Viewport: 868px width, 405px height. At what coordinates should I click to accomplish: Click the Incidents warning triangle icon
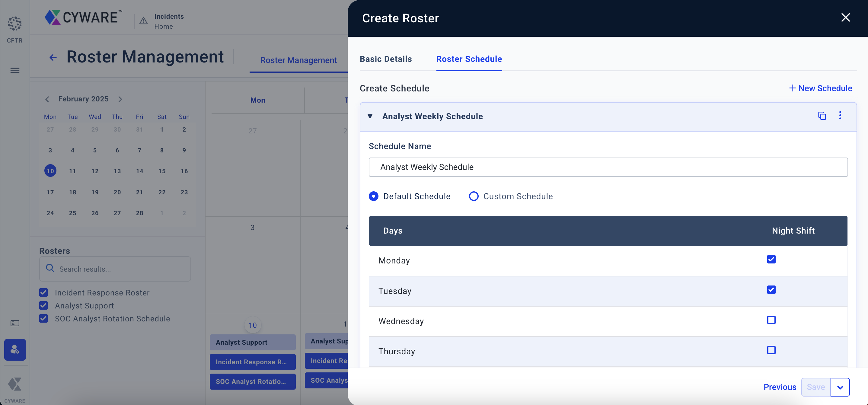click(144, 21)
